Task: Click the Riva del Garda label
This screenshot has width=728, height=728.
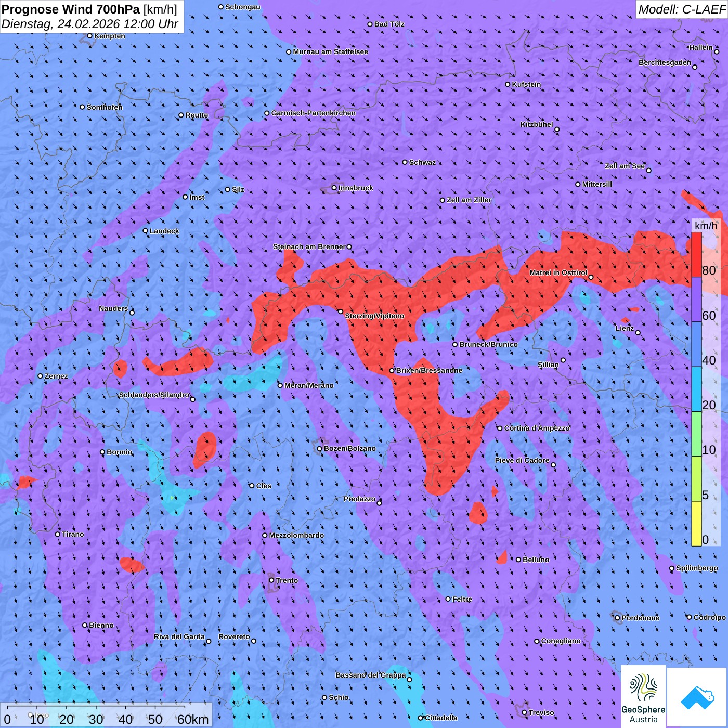Action: pos(179,636)
